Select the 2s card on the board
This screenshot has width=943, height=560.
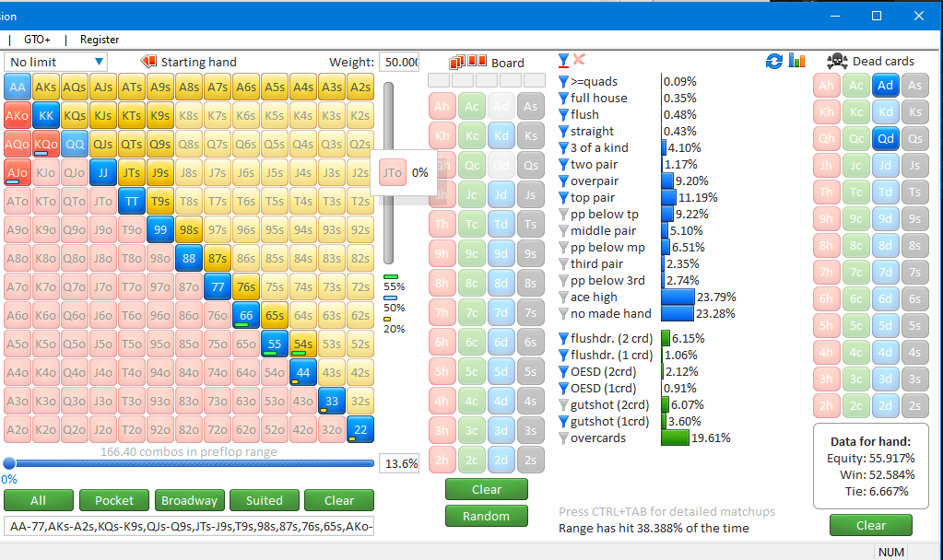(530, 460)
